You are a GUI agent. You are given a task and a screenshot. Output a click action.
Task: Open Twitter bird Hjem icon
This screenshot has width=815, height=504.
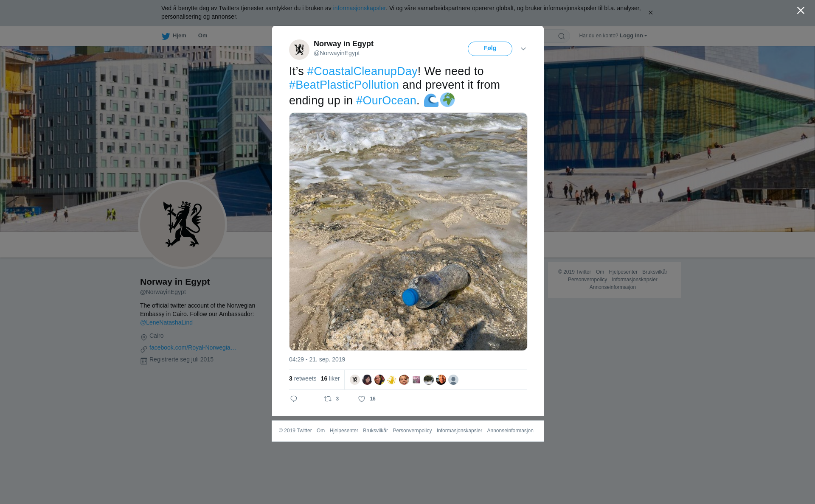pos(166,36)
